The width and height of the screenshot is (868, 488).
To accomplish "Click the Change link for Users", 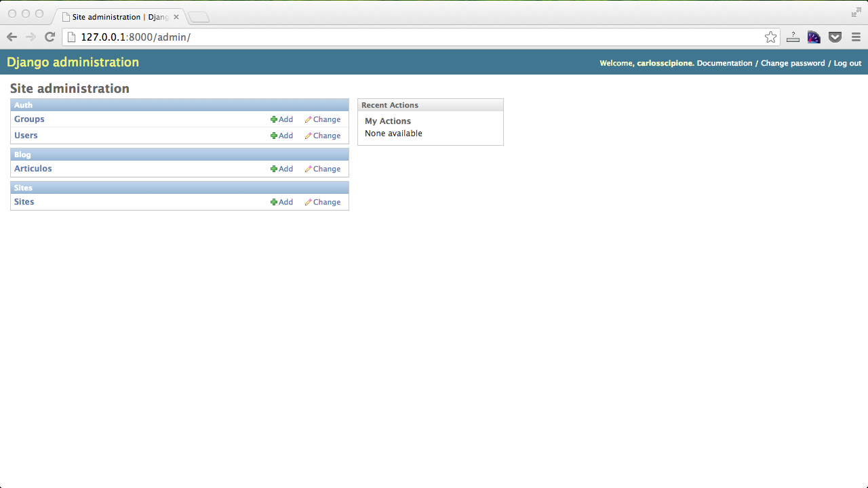I will click(x=327, y=136).
